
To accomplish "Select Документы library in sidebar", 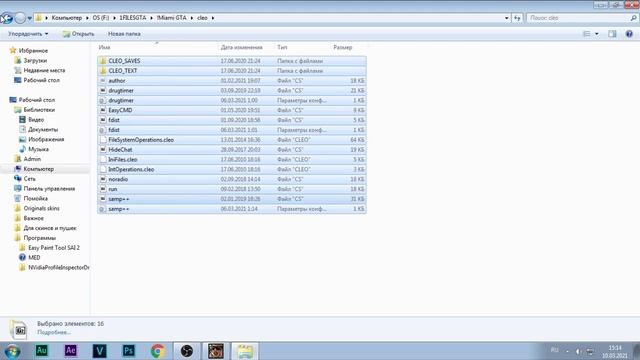I will [x=43, y=129].
